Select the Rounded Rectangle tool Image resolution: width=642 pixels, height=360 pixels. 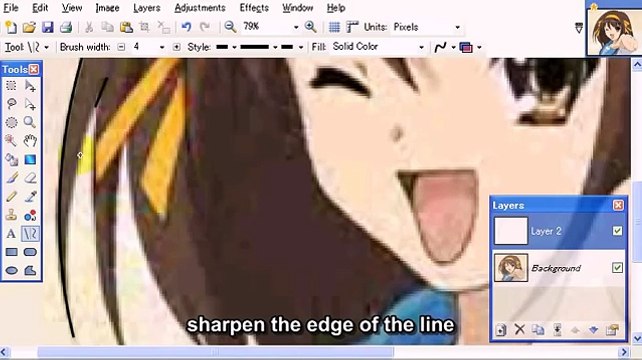point(30,252)
